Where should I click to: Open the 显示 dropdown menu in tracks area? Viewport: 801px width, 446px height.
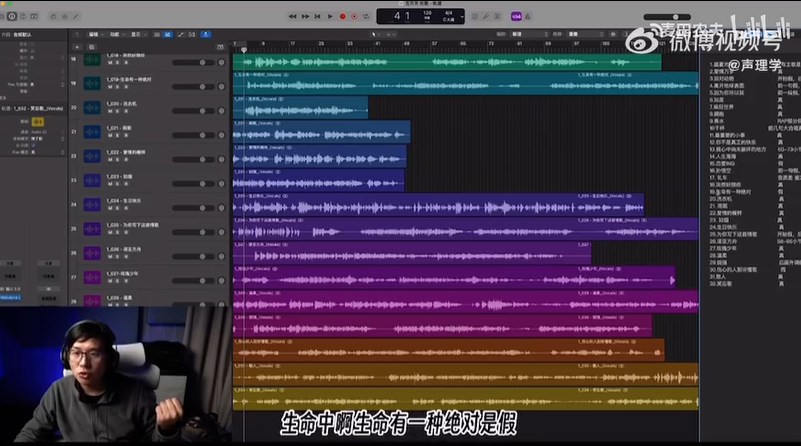(x=137, y=35)
